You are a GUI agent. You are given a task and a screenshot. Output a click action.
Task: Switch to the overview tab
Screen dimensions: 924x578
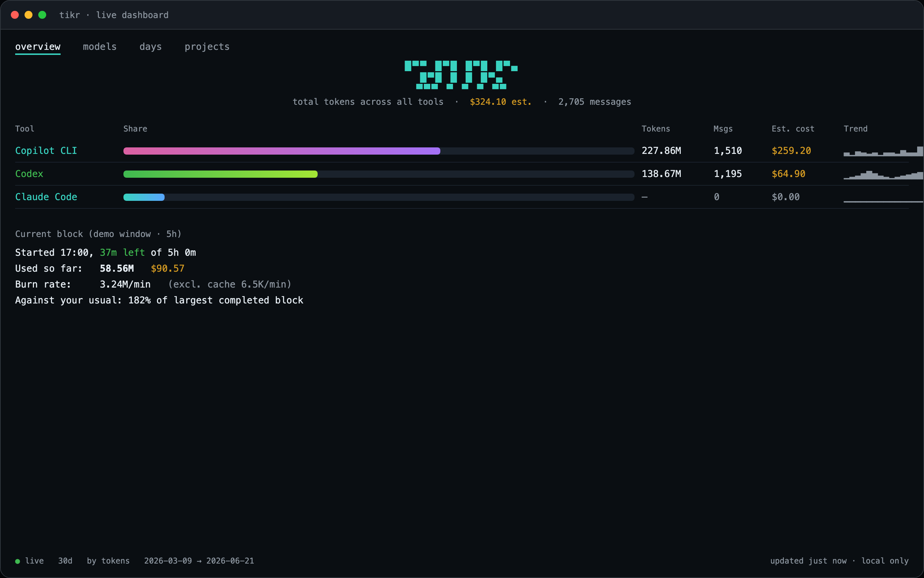[38, 47]
